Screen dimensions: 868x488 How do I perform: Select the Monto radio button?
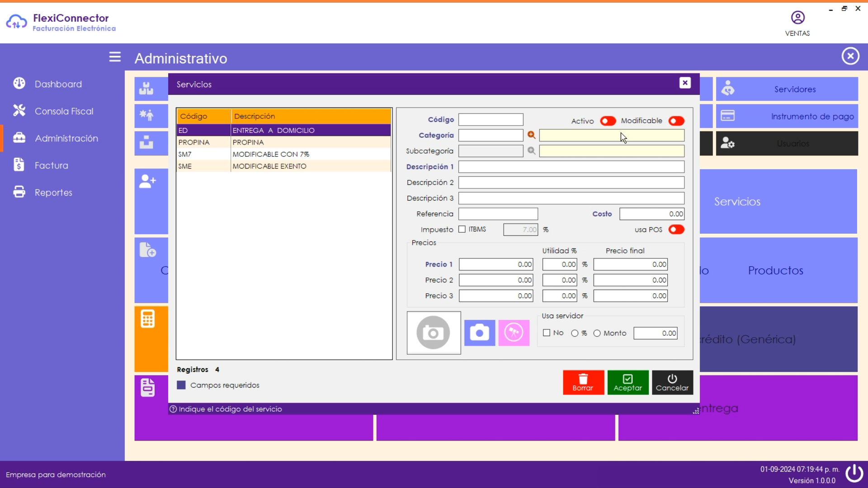coord(597,333)
